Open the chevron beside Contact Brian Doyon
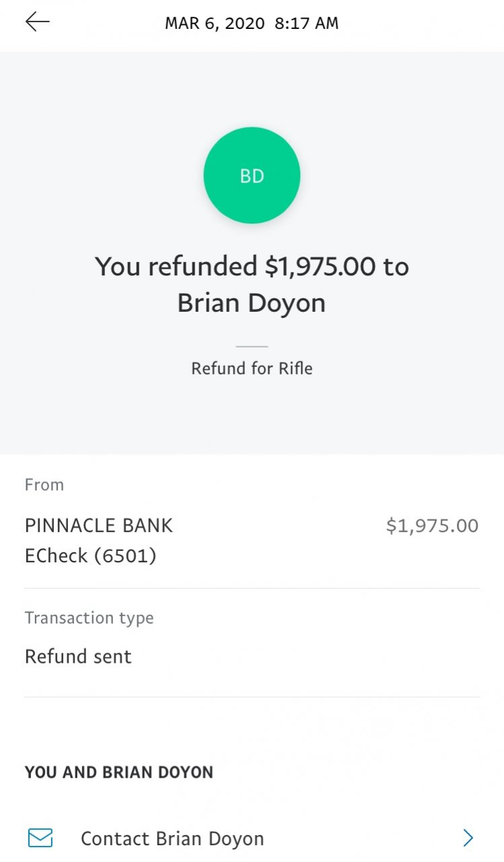 click(x=468, y=838)
